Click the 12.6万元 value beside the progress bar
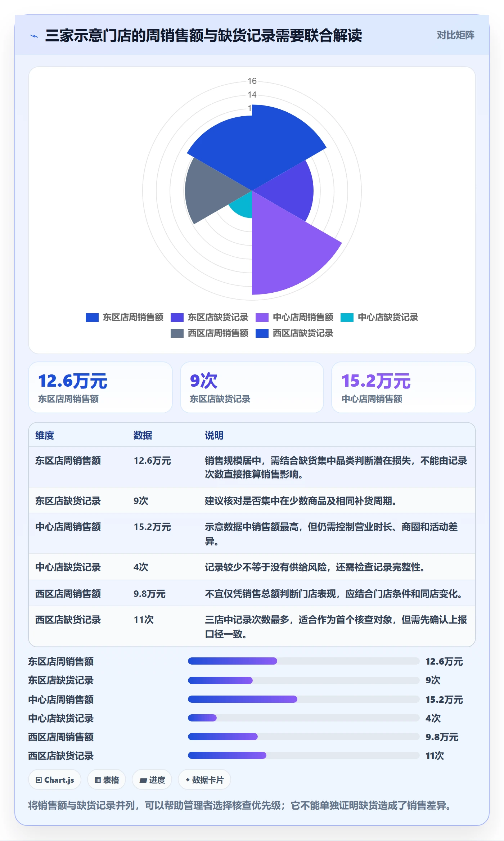The height and width of the screenshot is (841, 504). pyautogui.click(x=444, y=661)
